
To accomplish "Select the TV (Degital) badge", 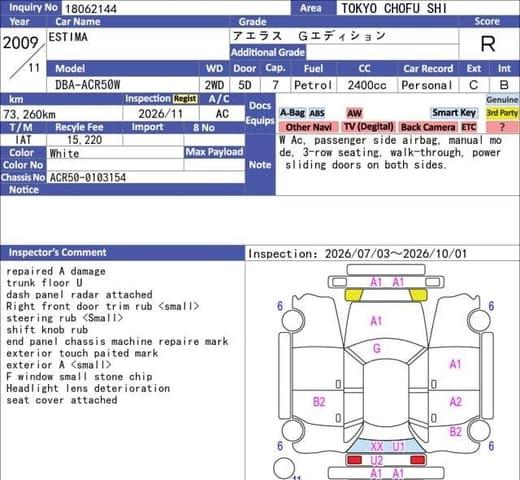I will click(369, 127).
